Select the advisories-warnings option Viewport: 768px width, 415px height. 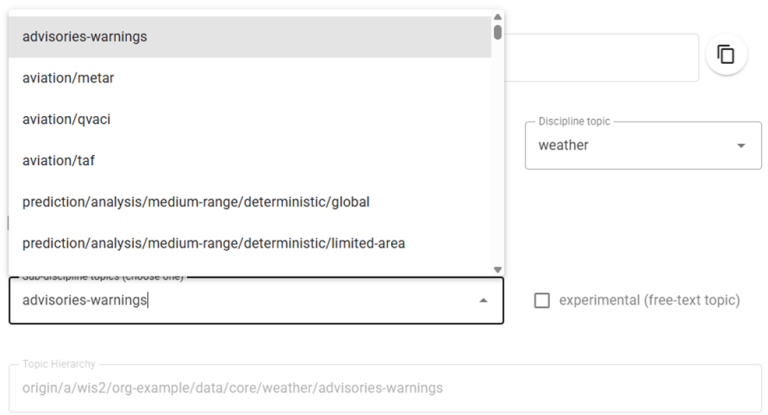[85, 37]
